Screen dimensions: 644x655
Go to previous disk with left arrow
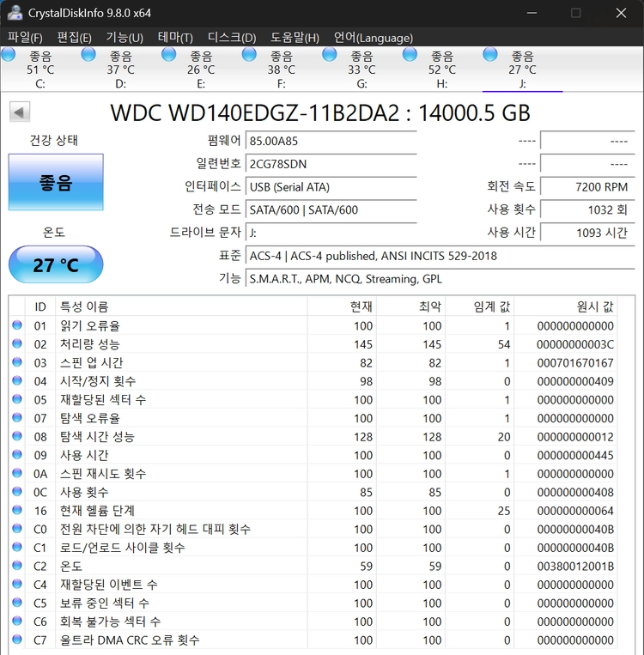pos(19,112)
